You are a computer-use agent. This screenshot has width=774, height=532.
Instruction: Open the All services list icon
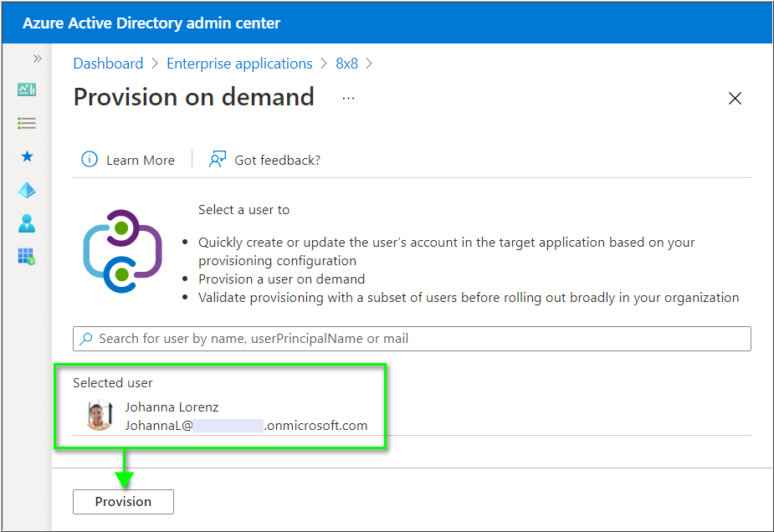pyautogui.click(x=27, y=123)
